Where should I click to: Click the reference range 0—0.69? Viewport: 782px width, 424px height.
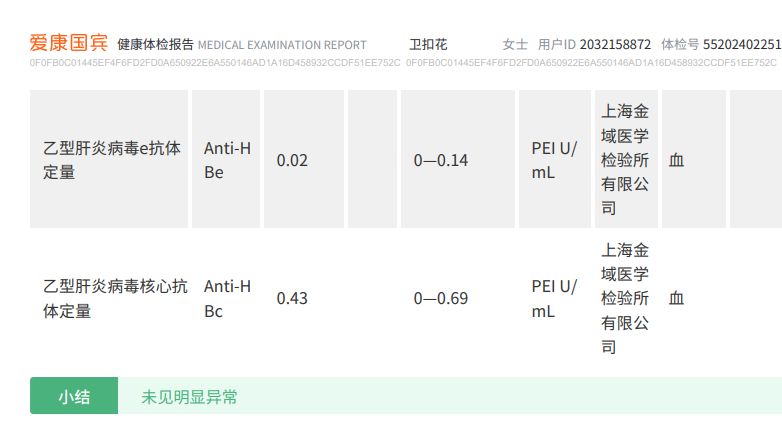(x=441, y=298)
